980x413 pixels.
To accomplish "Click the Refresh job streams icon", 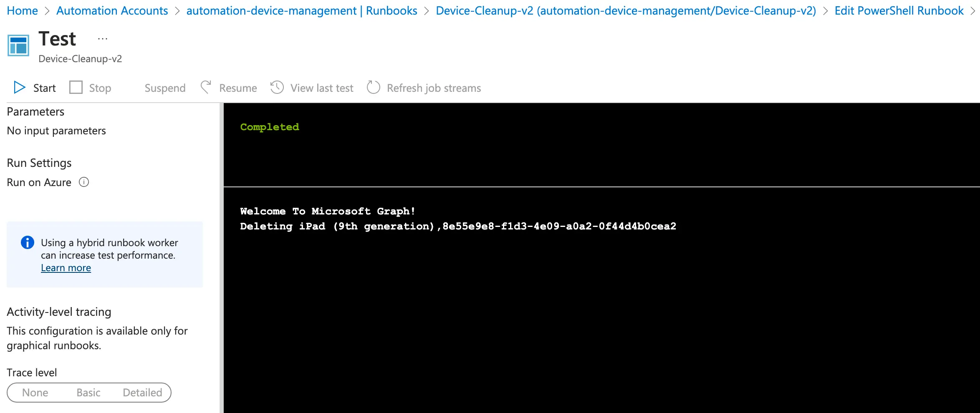I will pyautogui.click(x=373, y=88).
